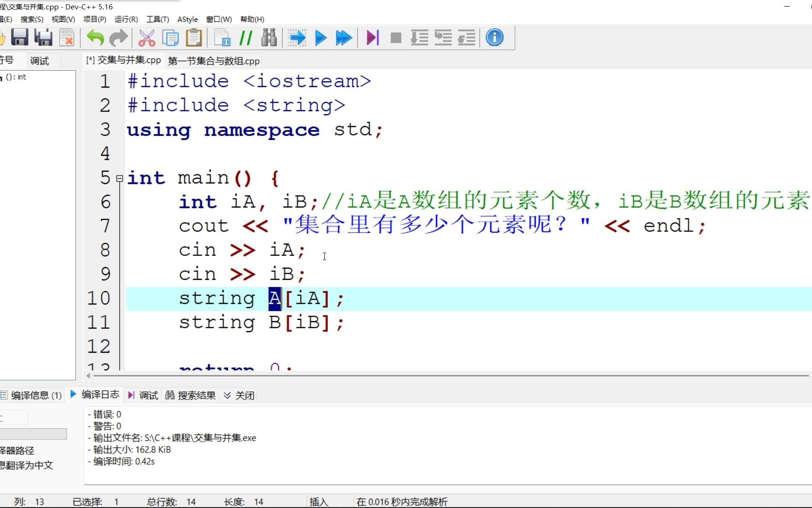Click line 11 code 'string B[iB];'
This screenshot has width=812, height=508.
pyautogui.click(x=261, y=323)
